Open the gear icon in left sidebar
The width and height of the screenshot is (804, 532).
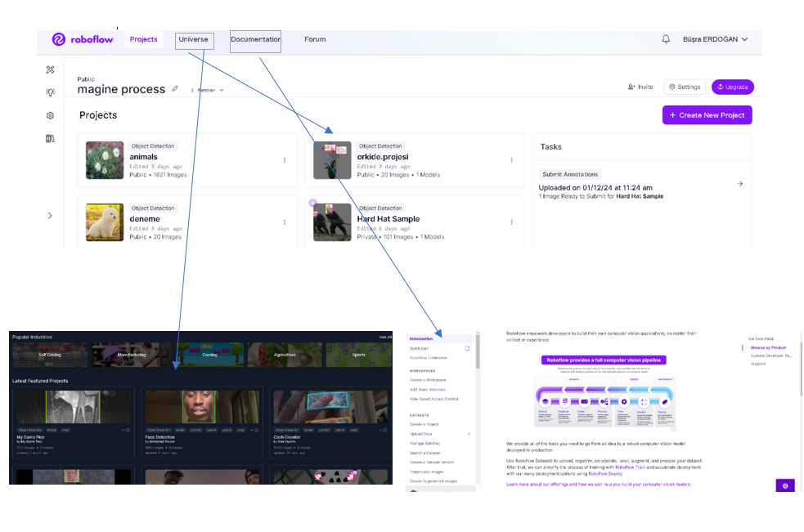point(50,115)
